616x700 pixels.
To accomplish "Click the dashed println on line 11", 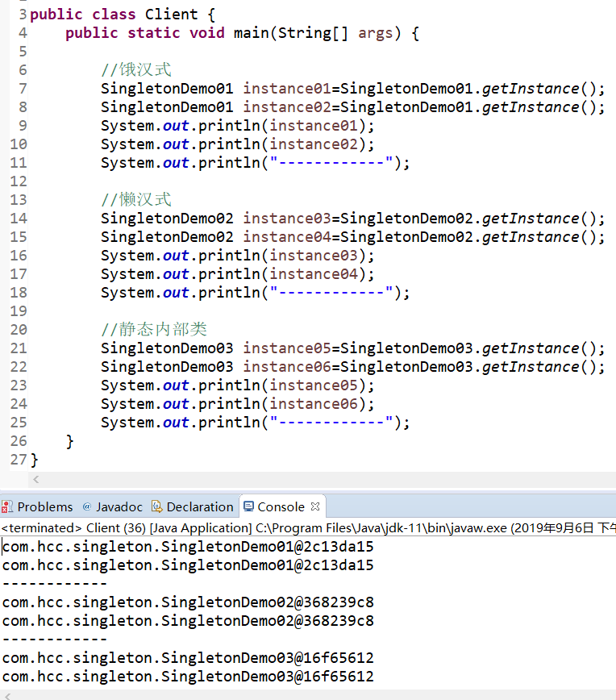I will click(255, 163).
